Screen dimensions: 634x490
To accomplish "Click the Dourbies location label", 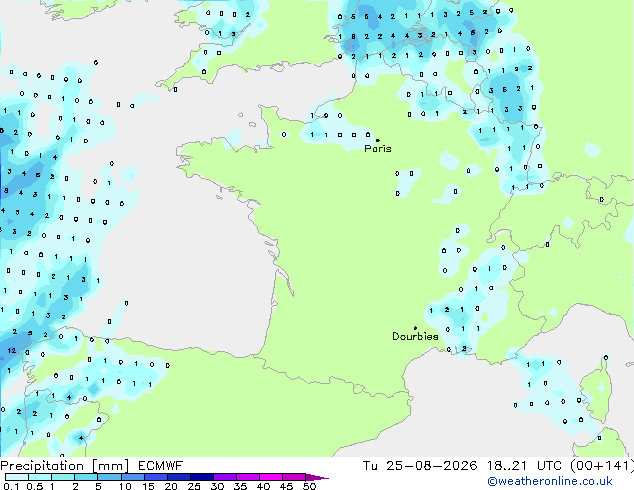I will tap(415, 336).
